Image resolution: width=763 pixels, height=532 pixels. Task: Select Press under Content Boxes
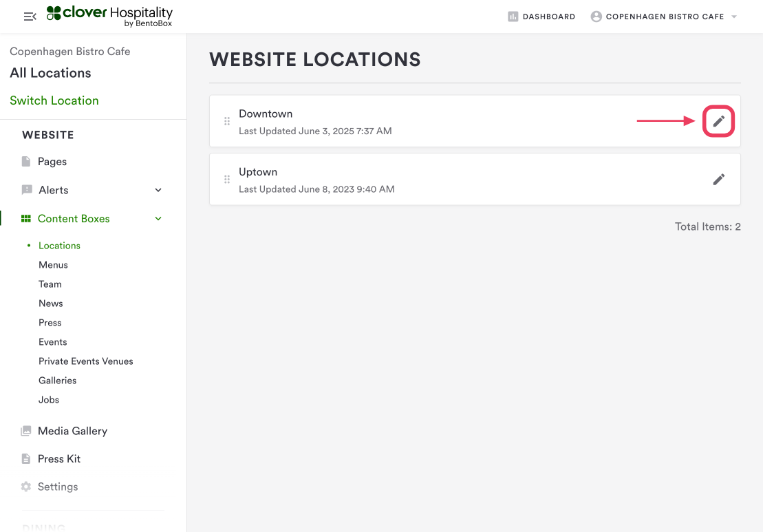(50, 323)
